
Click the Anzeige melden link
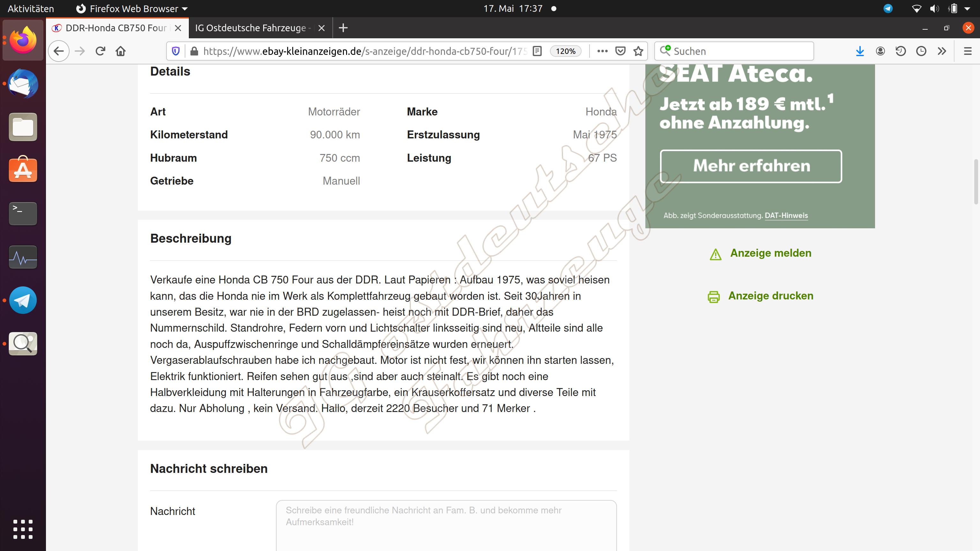[x=770, y=253]
